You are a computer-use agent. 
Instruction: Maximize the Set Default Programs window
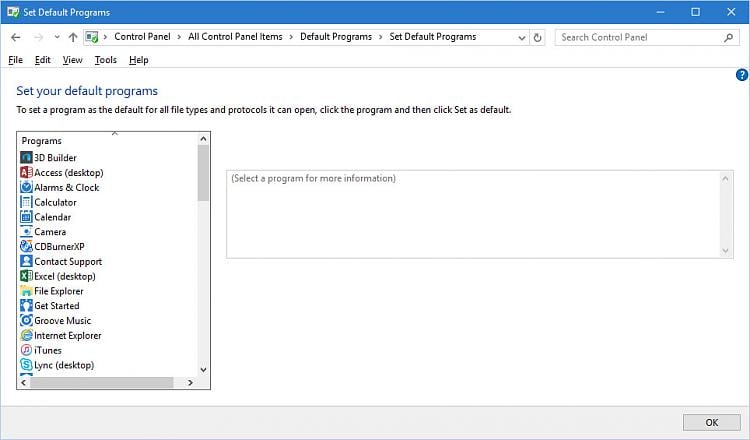click(x=695, y=12)
